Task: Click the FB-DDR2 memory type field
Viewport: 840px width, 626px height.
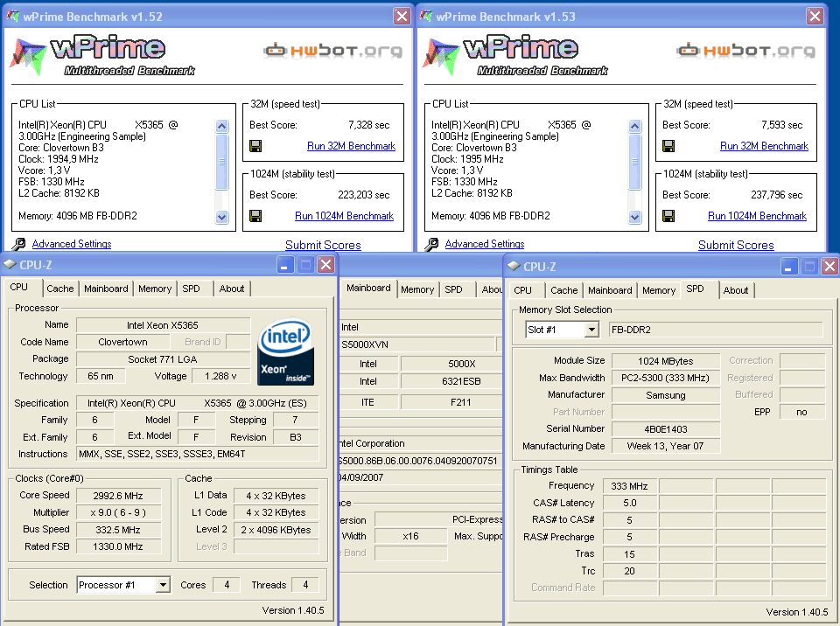Action: (x=715, y=330)
